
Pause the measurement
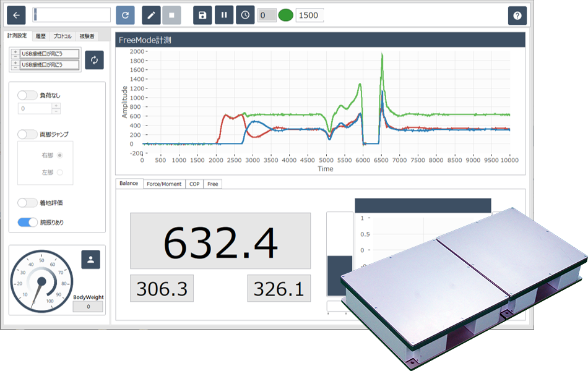pyautogui.click(x=223, y=15)
